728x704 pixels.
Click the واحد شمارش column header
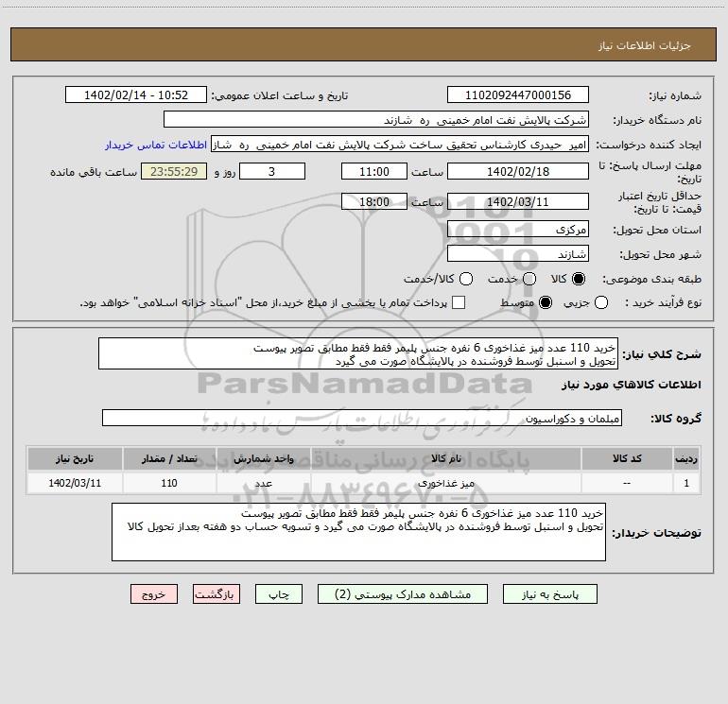263,458
